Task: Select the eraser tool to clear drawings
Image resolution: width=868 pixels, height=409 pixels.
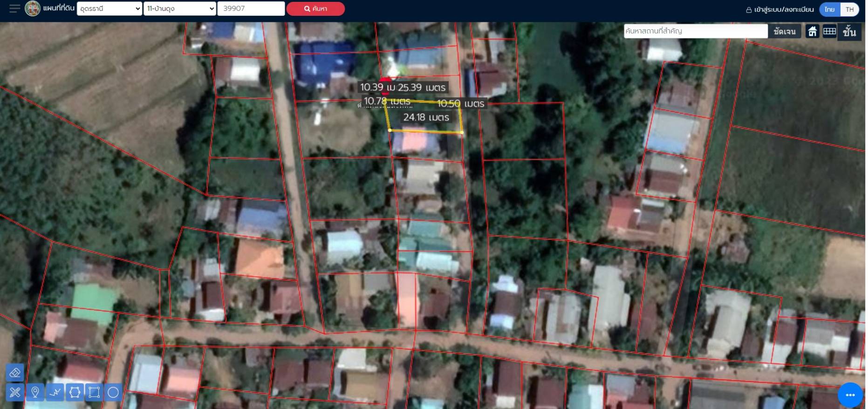Action: tap(15, 373)
